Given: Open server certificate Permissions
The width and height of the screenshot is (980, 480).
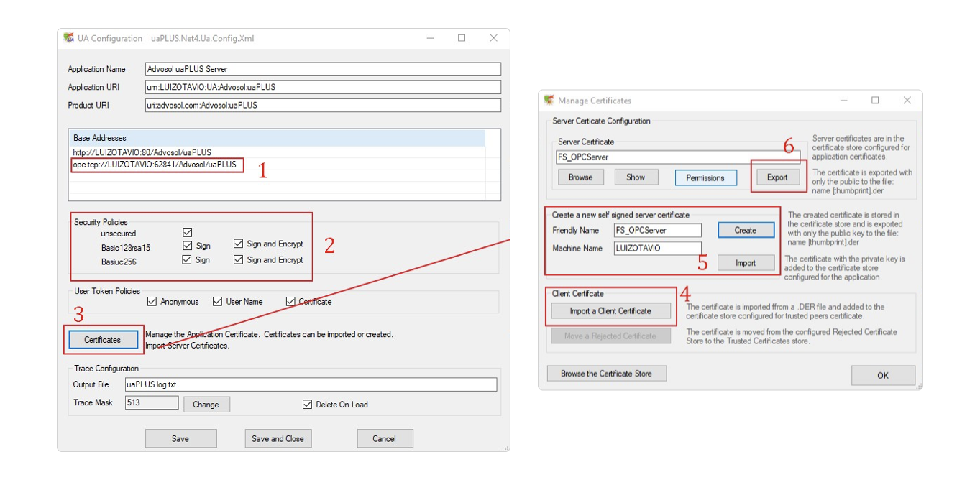Looking at the screenshot, I should pos(705,177).
